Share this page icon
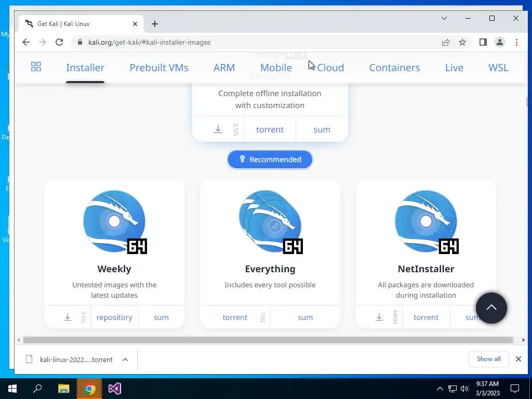 pos(445,42)
